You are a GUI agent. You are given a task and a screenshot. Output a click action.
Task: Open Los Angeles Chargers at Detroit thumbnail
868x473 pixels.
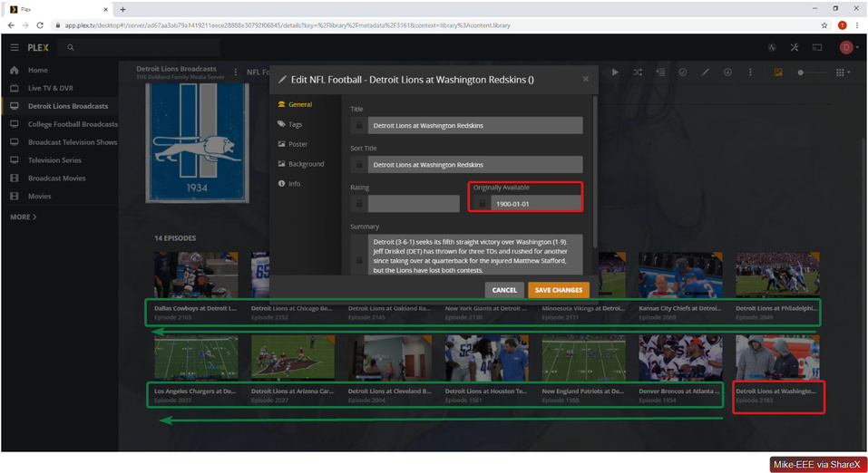[196, 357]
